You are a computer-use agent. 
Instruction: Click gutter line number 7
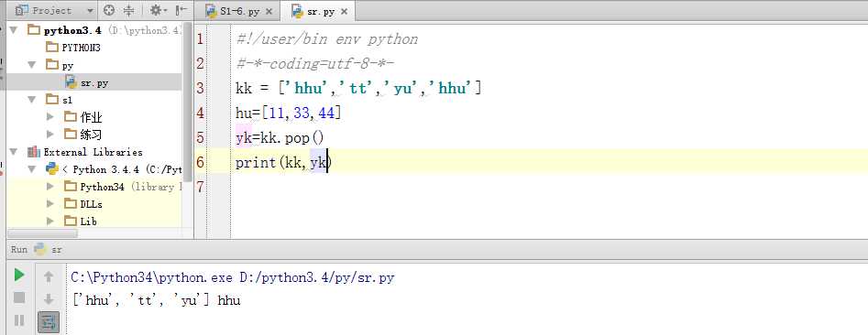tap(200, 187)
